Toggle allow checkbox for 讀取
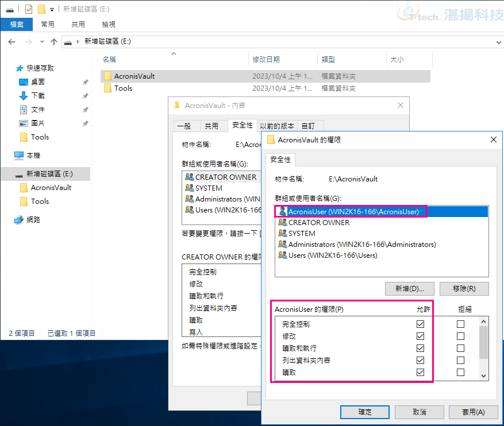The height and width of the screenshot is (426, 504). 420,373
